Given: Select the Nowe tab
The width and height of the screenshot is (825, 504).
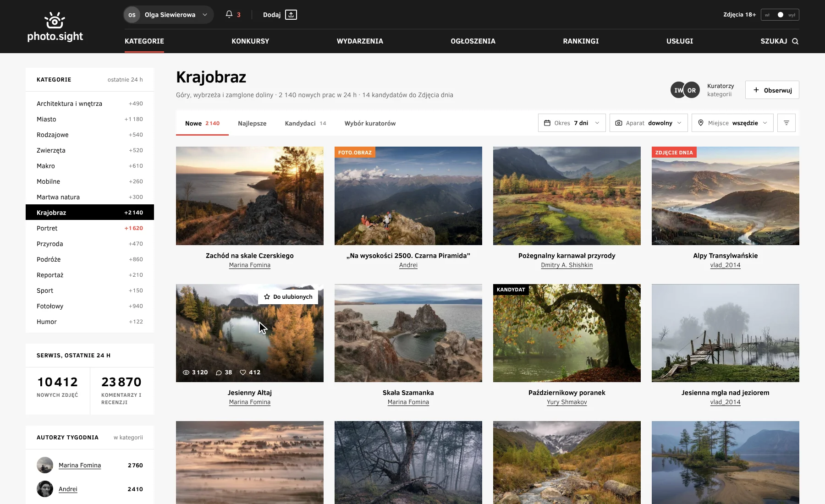Looking at the screenshot, I should click(202, 123).
